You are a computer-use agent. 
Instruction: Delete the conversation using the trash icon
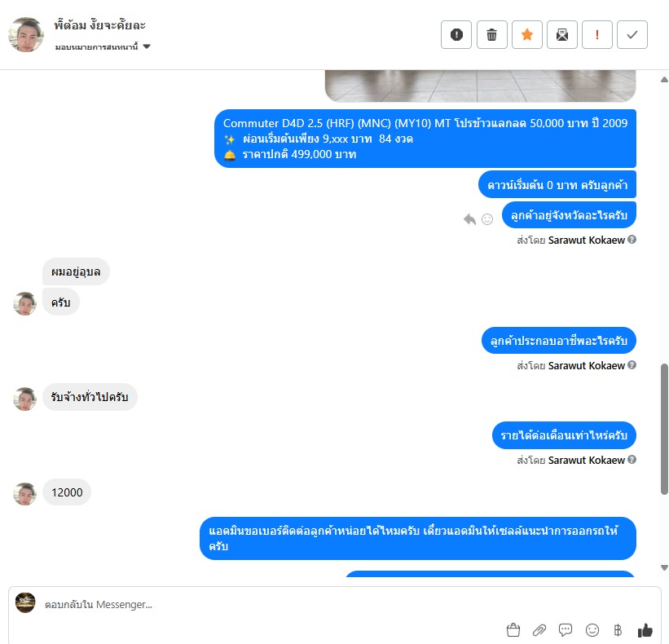click(491, 34)
